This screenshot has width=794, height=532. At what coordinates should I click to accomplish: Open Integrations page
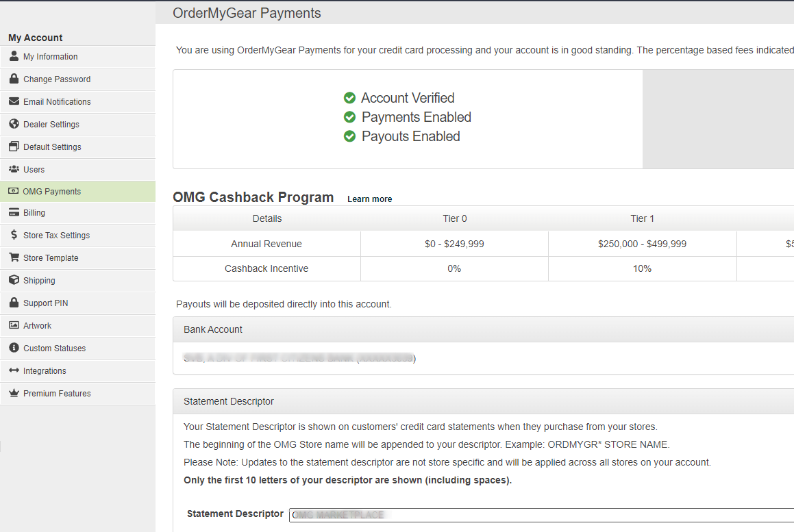tap(78, 371)
